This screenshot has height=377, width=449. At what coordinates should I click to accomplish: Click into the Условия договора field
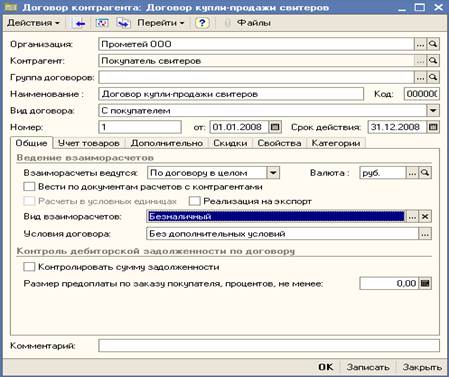[x=282, y=234]
